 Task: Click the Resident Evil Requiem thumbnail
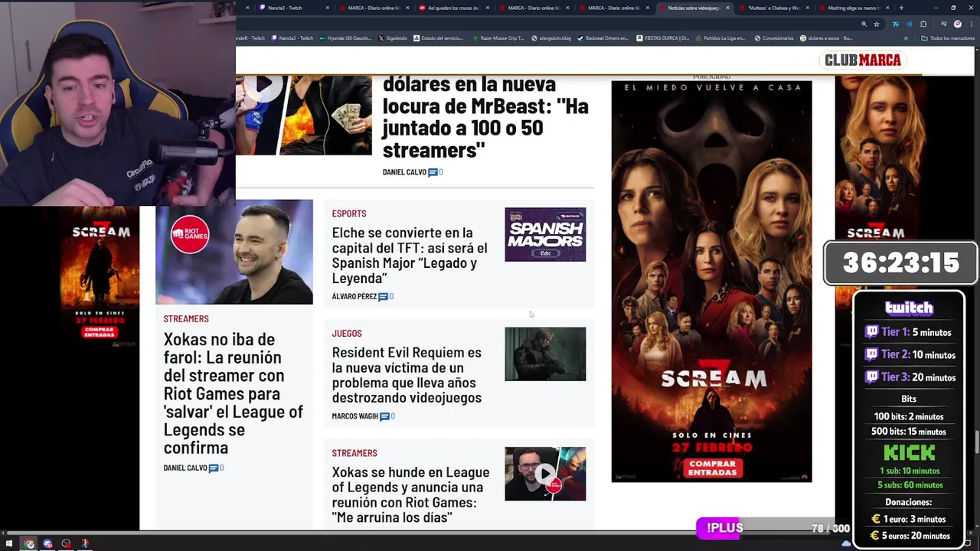[545, 354]
